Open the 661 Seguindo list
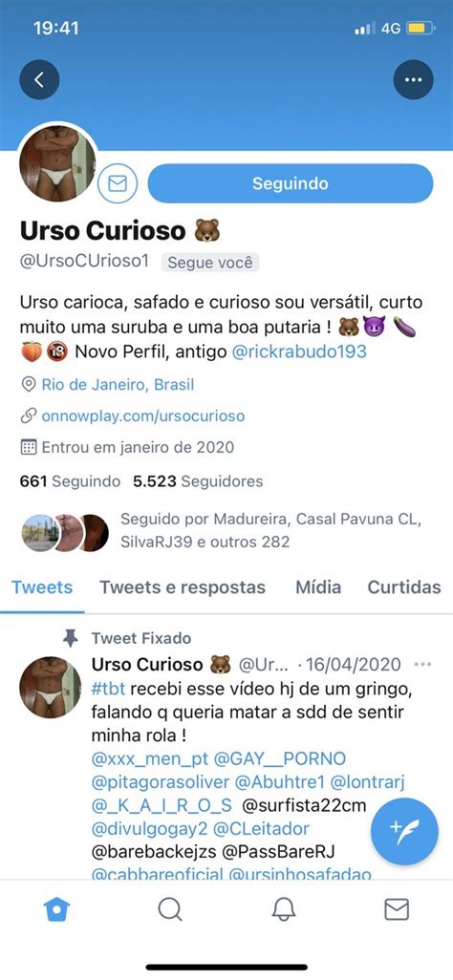This screenshot has height=980, width=453. click(70, 481)
